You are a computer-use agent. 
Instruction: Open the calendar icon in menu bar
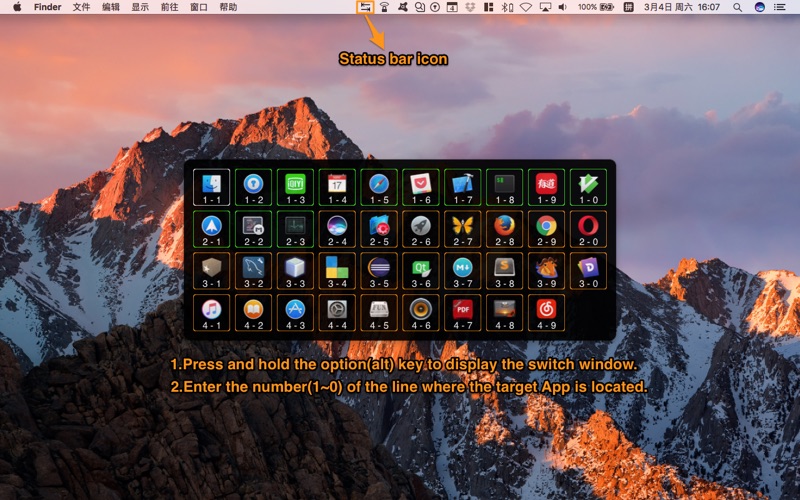point(452,7)
